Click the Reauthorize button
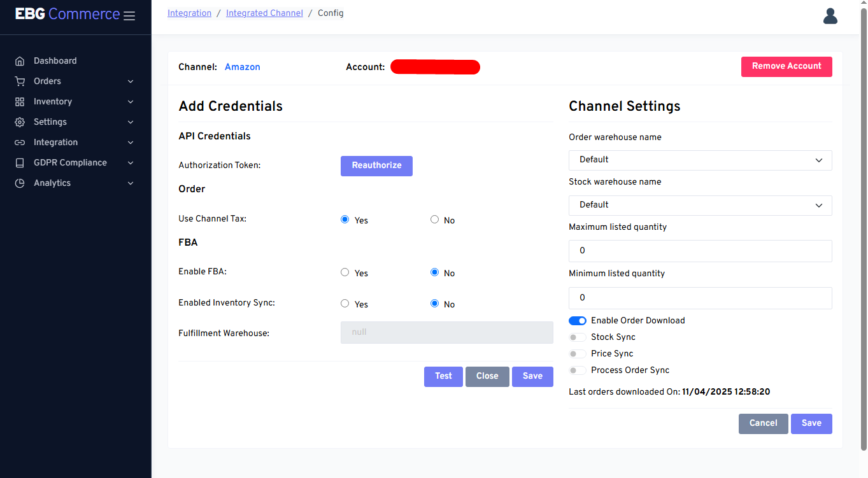868x478 pixels. pos(376,165)
